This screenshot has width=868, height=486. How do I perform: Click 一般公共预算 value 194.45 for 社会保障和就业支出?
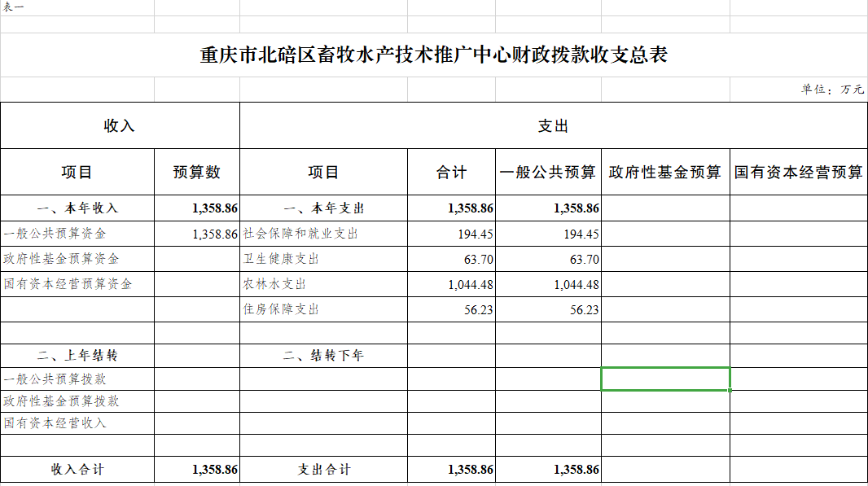549,234
